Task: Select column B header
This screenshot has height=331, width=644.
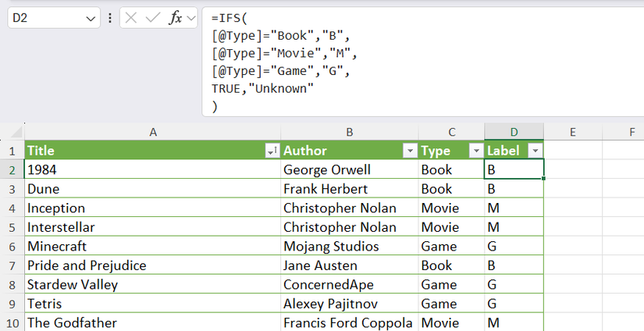Action: pyautogui.click(x=350, y=132)
